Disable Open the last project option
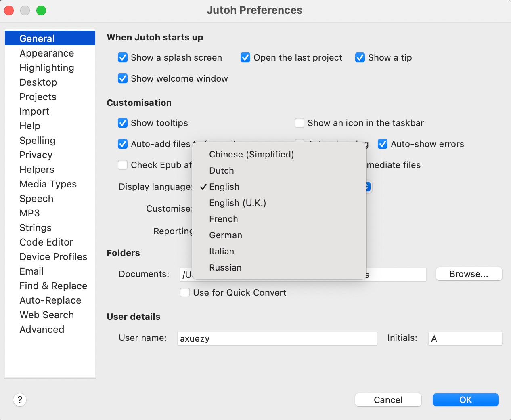 pos(245,58)
